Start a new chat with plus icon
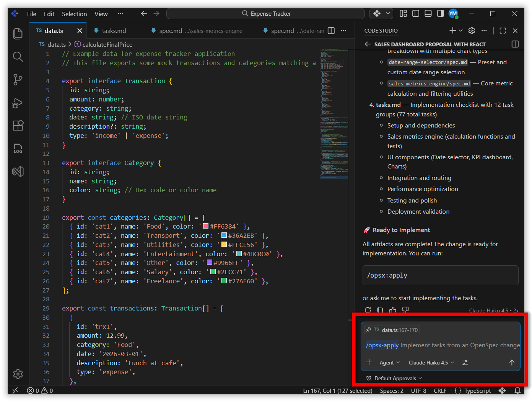 452,31
